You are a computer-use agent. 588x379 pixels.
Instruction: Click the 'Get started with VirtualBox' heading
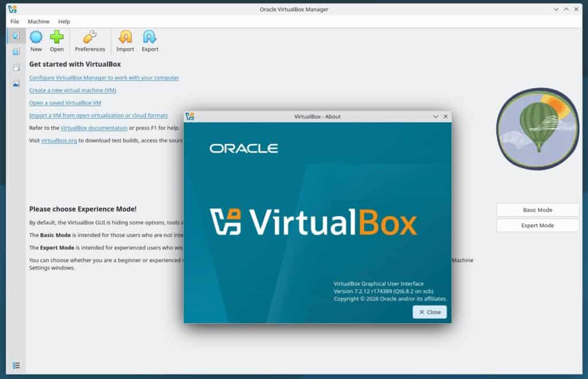point(75,64)
